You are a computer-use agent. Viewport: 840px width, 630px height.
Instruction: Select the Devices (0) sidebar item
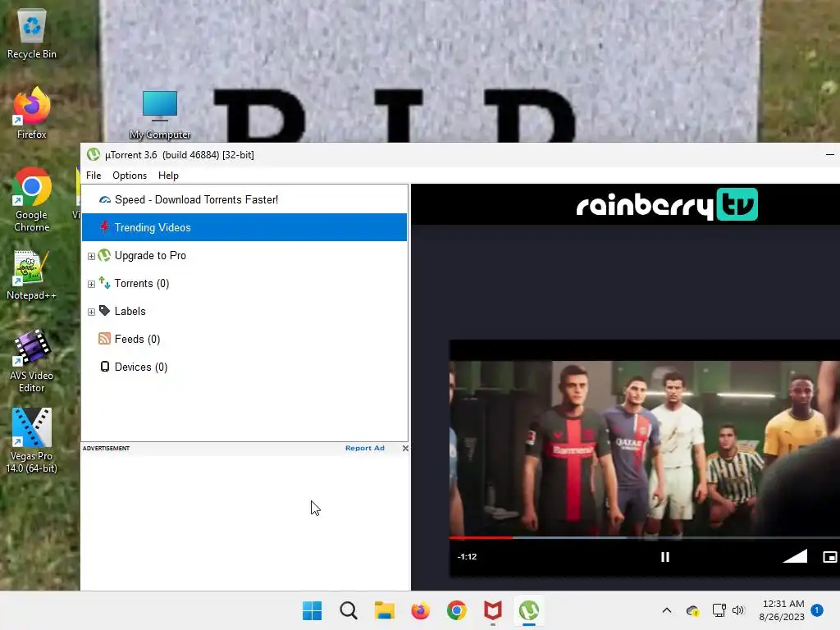coord(244,367)
